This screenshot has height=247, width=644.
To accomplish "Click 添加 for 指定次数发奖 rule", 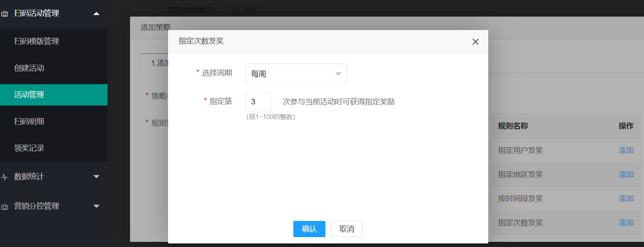I will pos(626,222).
